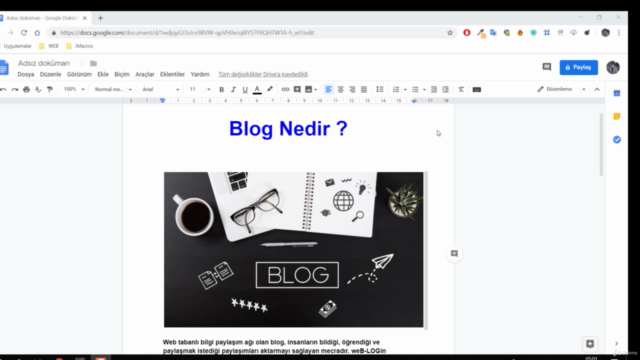
Task: Open input tools keyboard icon
Action: [x=477, y=89]
